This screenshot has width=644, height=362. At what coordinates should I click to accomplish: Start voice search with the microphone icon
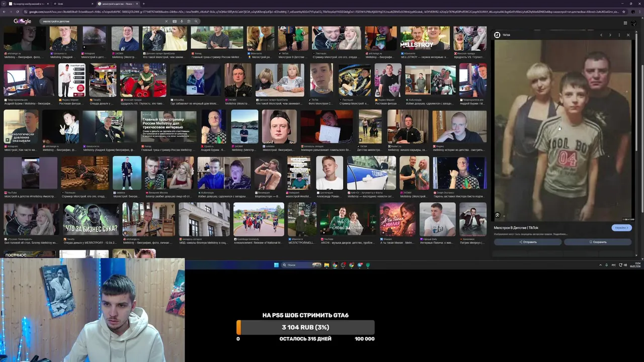(182, 21)
